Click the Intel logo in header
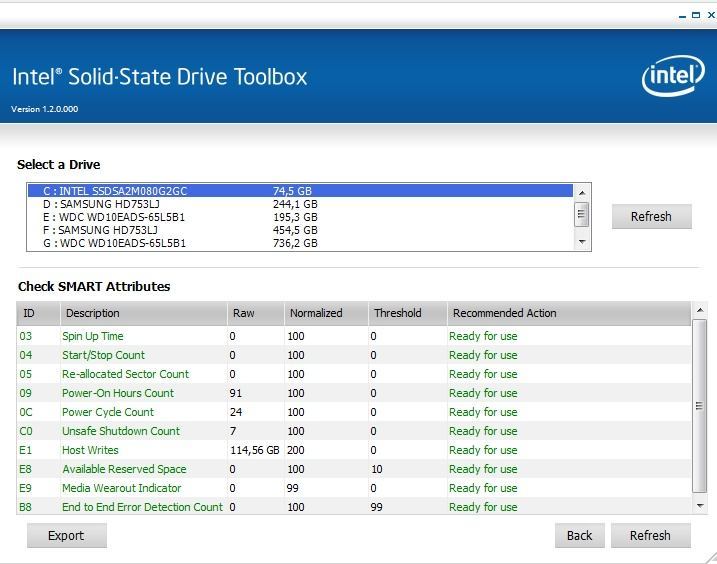The height and width of the screenshot is (564, 717). [x=673, y=75]
